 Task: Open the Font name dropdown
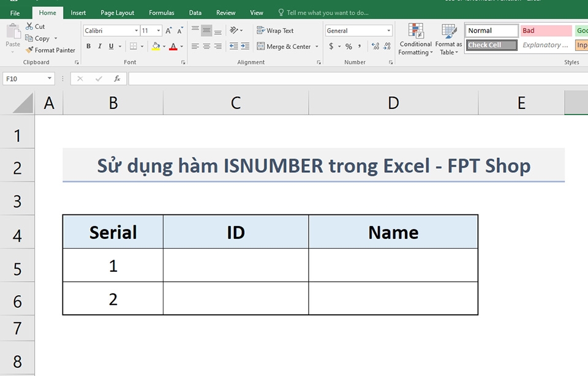[136, 30]
